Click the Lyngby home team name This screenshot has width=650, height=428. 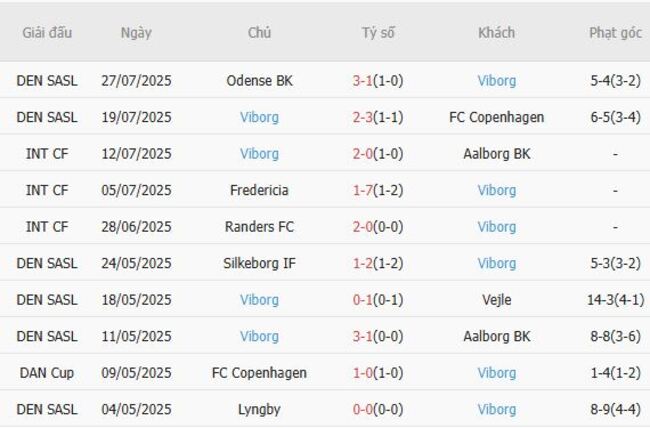click(x=259, y=409)
